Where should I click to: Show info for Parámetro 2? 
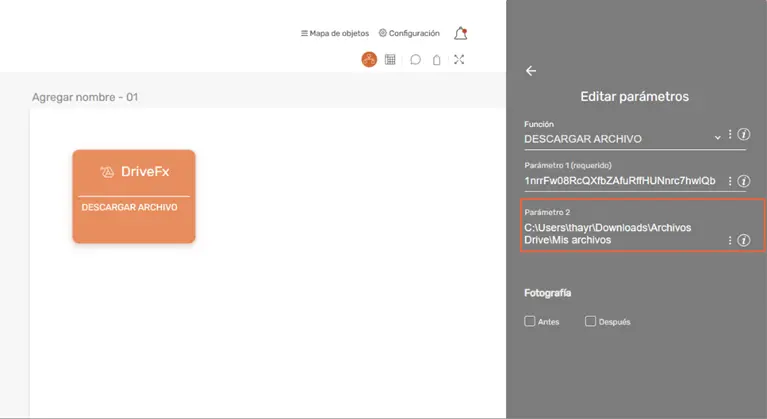(744, 241)
